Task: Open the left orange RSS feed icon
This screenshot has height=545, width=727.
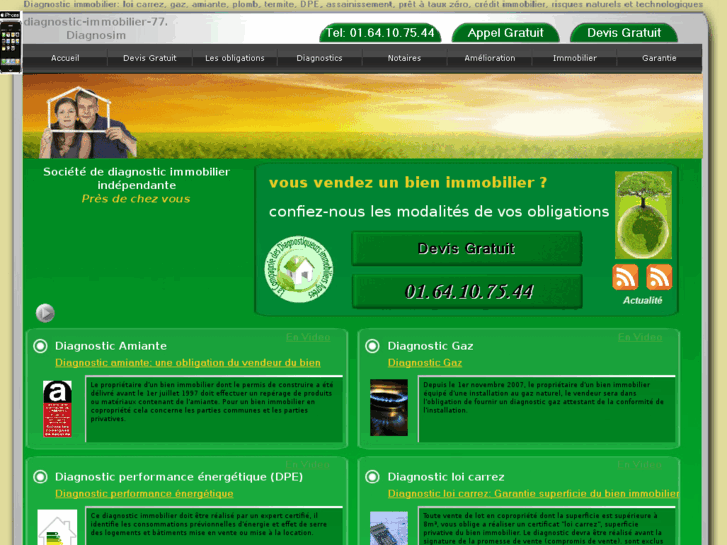Action: (625, 277)
